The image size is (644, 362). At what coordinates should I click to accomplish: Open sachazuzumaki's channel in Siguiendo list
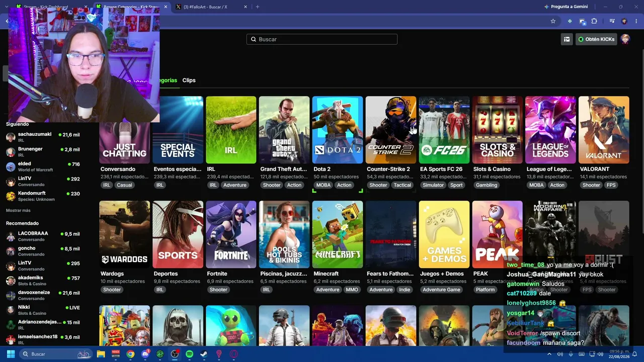click(43, 137)
